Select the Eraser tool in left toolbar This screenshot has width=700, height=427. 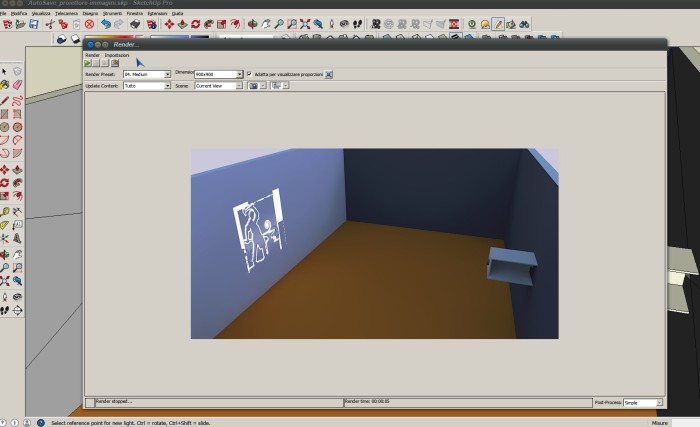point(17,84)
